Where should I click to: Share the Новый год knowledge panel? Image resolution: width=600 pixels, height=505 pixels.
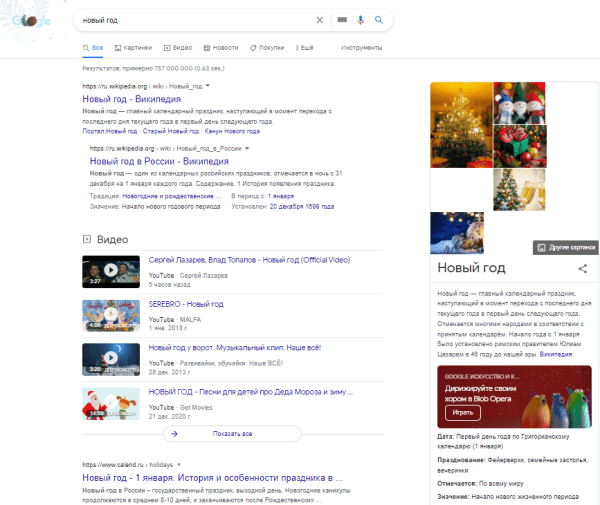click(582, 269)
